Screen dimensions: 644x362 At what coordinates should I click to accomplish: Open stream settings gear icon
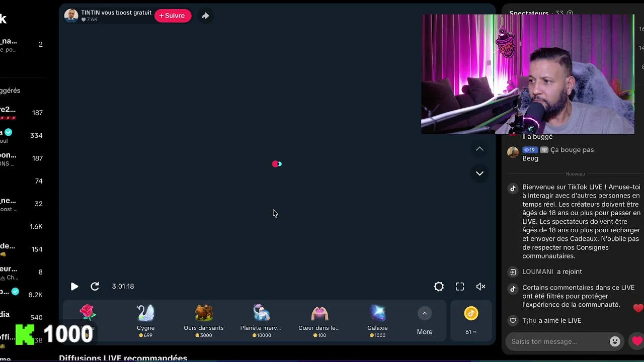[x=439, y=286]
